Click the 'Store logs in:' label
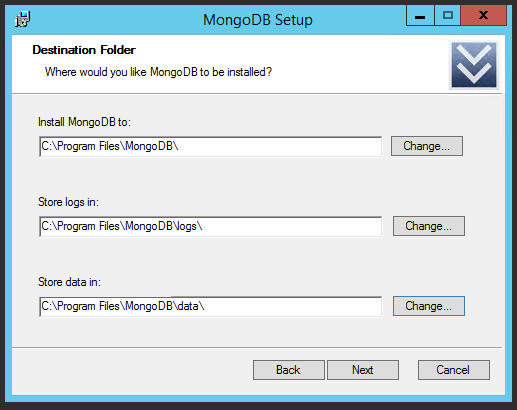Image resolution: width=517 pixels, height=410 pixels. 68,202
